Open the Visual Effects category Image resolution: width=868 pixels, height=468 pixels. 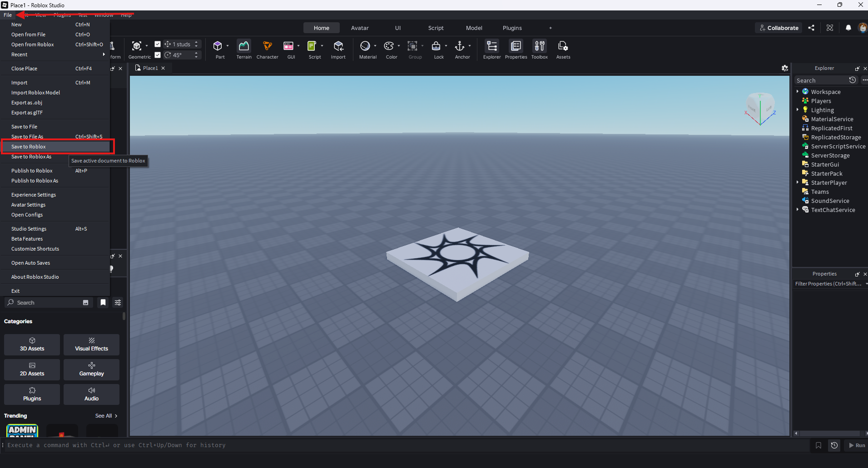(x=91, y=345)
